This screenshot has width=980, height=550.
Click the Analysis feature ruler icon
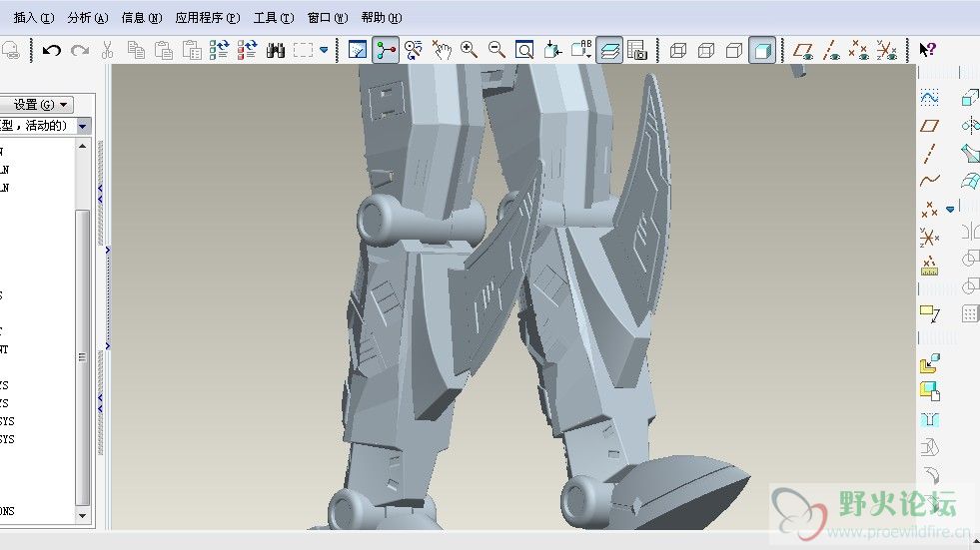[x=929, y=266]
